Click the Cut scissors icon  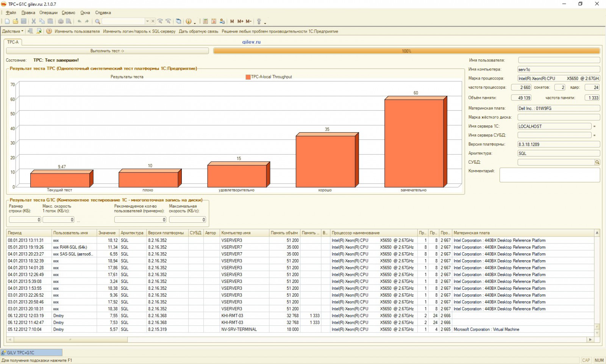[x=33, y=22]
